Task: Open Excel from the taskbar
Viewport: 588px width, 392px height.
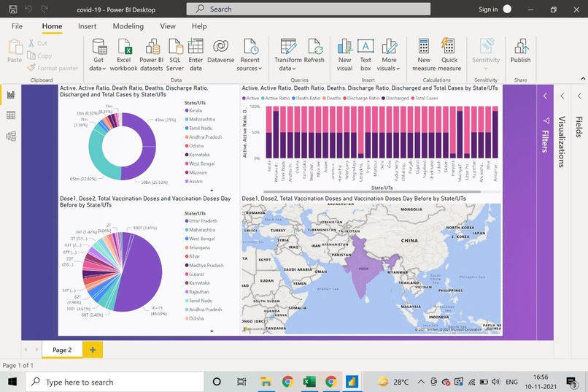Action: tap(309, 382)
